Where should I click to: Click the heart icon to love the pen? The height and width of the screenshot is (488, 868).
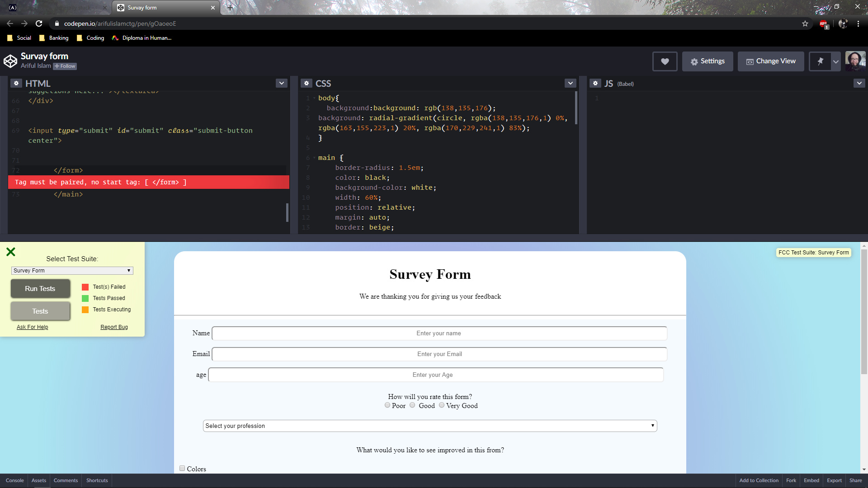tap(664, 61)
